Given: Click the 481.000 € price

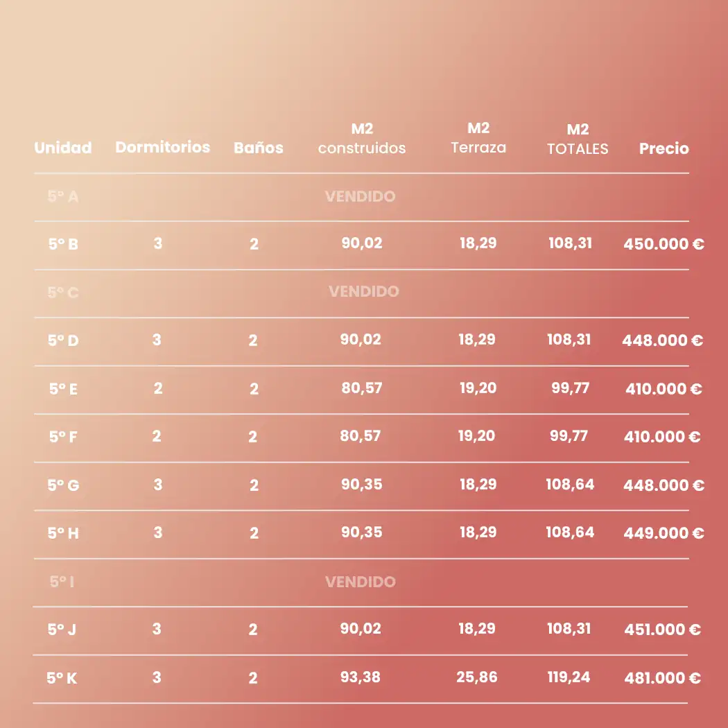Looking at the screenshot, I should [x=663, y=678].
